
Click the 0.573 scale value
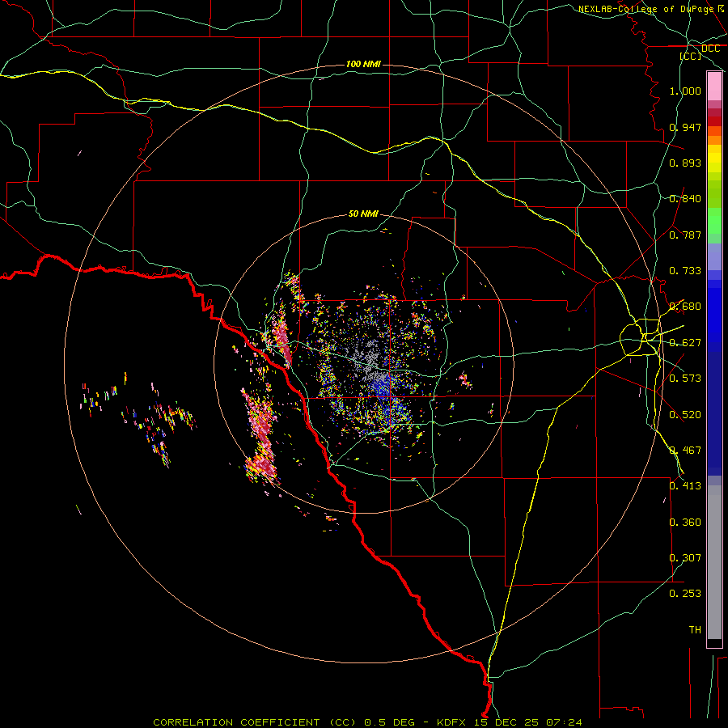[x=685, y=379]
